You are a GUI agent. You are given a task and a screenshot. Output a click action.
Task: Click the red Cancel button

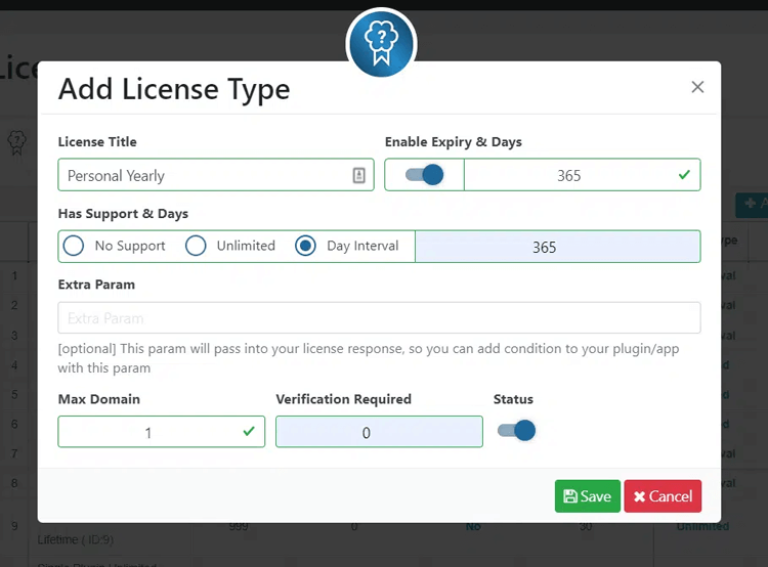click(x=663, y=496)
